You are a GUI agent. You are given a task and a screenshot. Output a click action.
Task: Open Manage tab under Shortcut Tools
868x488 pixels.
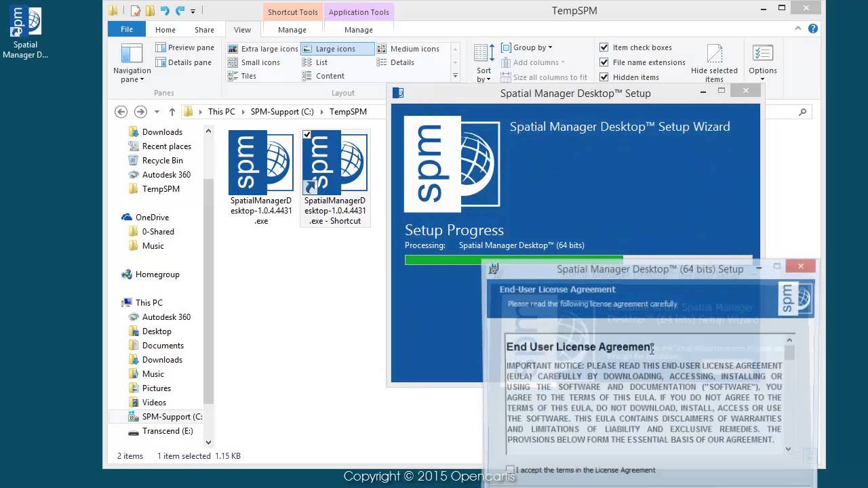[292, 30]
